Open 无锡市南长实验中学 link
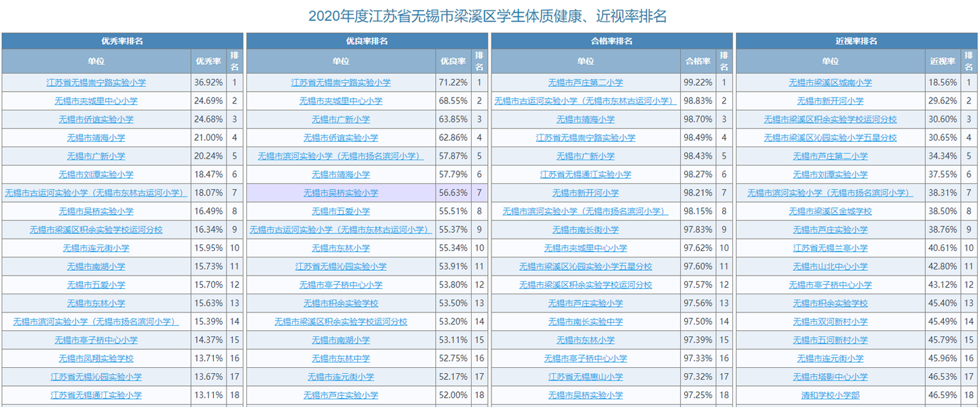The height and width of the screenshot is (407, 980). point(586,322)
